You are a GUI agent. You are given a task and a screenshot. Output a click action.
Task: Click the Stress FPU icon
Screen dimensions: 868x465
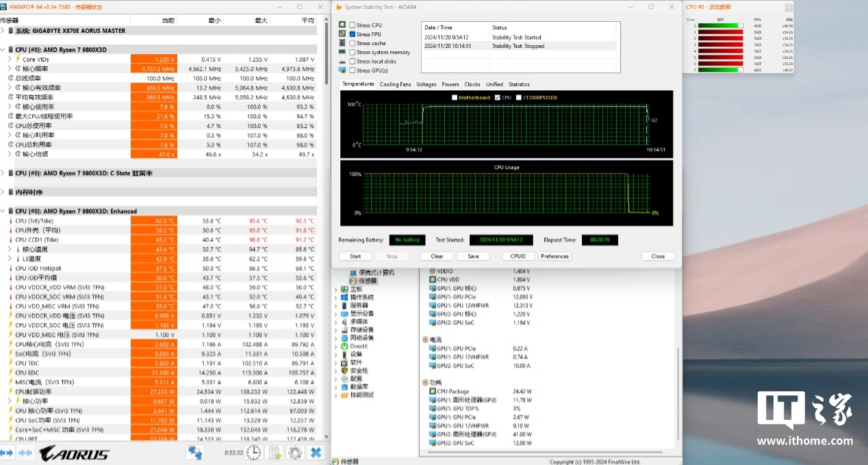tap(342, 34)
